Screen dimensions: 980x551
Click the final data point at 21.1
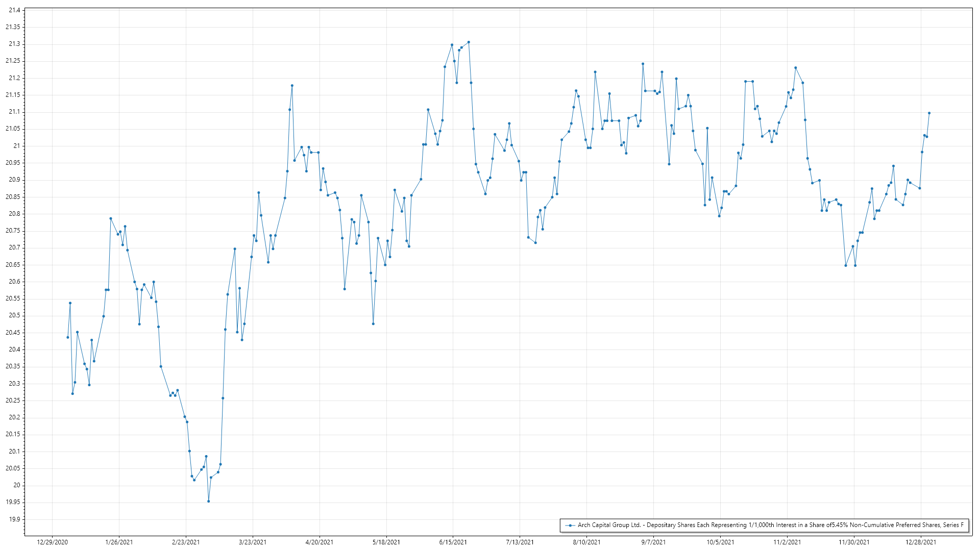point(929,113)
